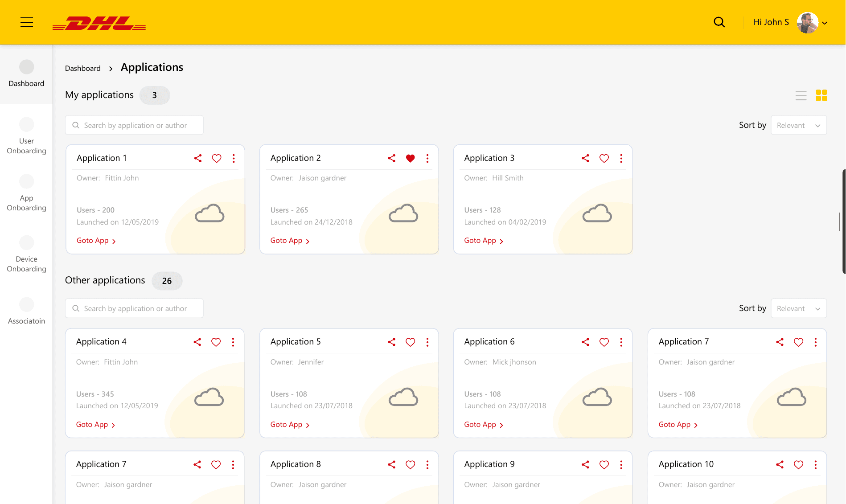The width and height of the screenshot is (846, 504).
Task: Expand the user account chevron
Action: click(825, 23)
